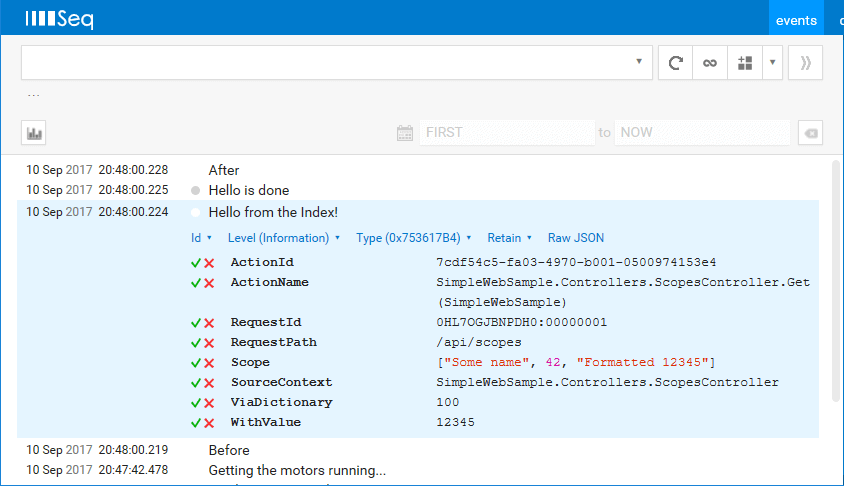The width and height of the screenshot is (844, 486).
Task: Click the add to dashboard icon
Action: tap(745, 63)
